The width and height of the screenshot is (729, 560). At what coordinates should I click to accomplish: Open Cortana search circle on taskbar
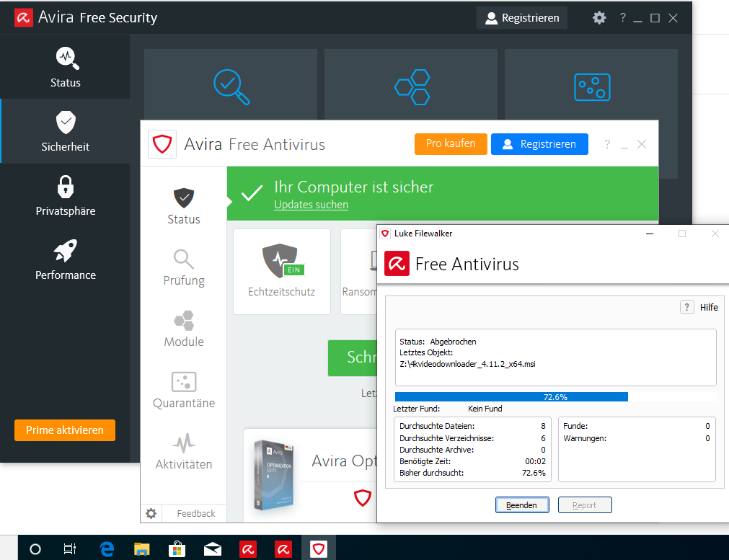(x=35, y=549)
